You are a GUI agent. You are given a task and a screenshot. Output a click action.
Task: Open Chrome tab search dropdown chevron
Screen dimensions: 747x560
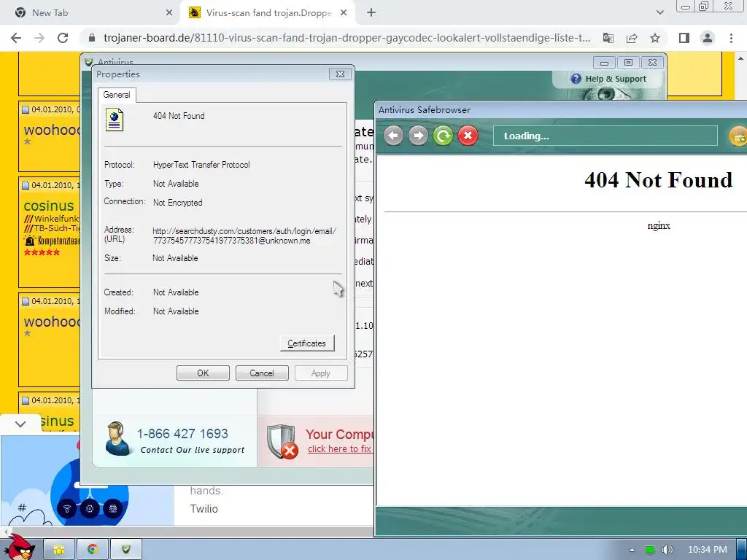(659, 13)
